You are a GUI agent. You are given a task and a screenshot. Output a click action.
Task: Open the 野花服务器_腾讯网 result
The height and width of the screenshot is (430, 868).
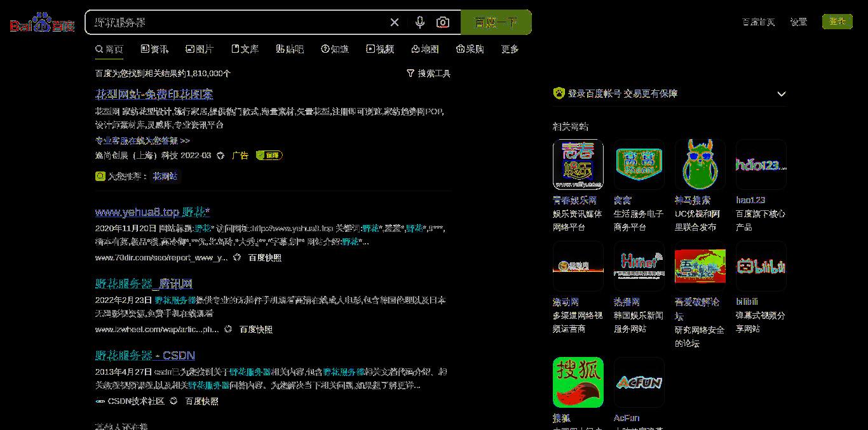click(144, 283)
